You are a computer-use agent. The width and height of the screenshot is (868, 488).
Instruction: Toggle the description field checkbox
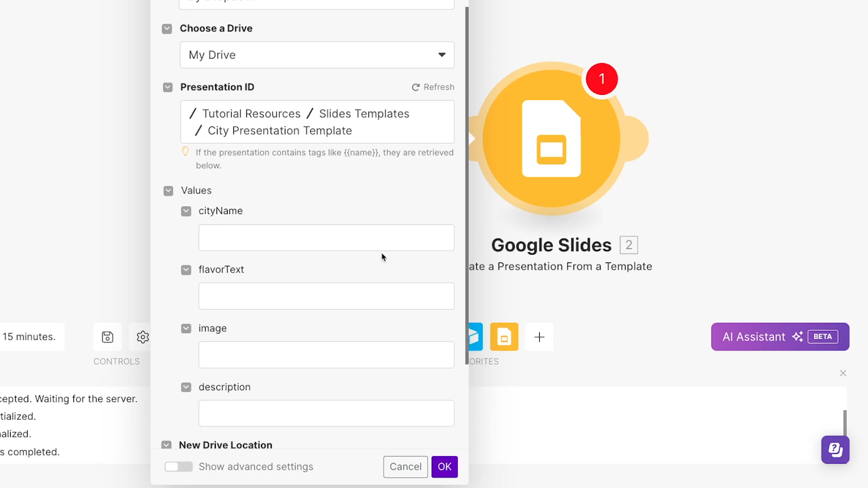pyautogui.click(x=186, y=387)
